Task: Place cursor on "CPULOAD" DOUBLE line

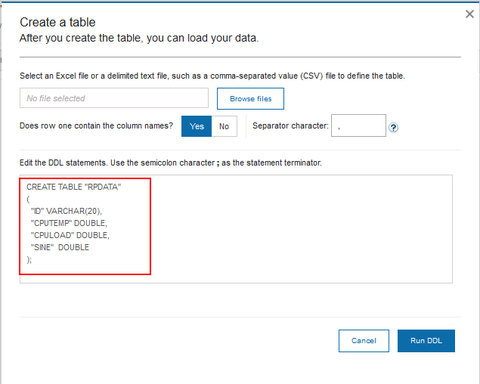Action: [70, 235]
